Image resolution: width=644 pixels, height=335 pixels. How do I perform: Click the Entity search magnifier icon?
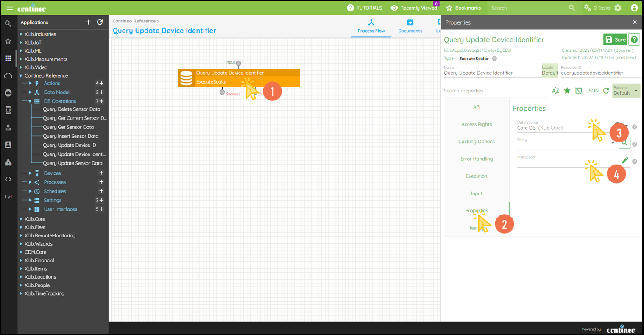click(624, 143)
